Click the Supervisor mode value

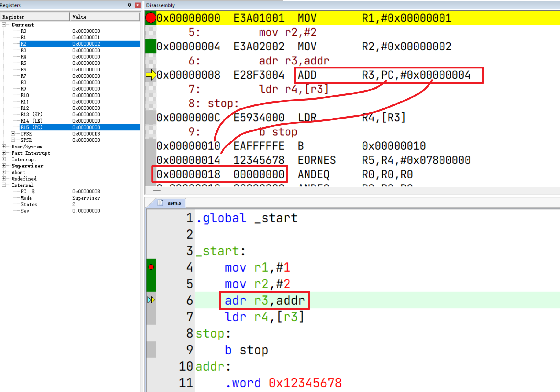tap(86, 198)
